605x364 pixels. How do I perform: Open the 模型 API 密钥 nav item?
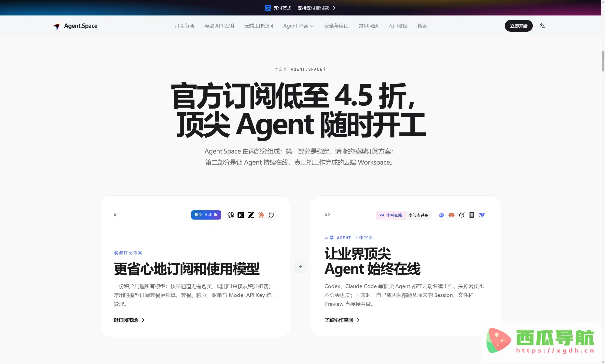point(219,26)
